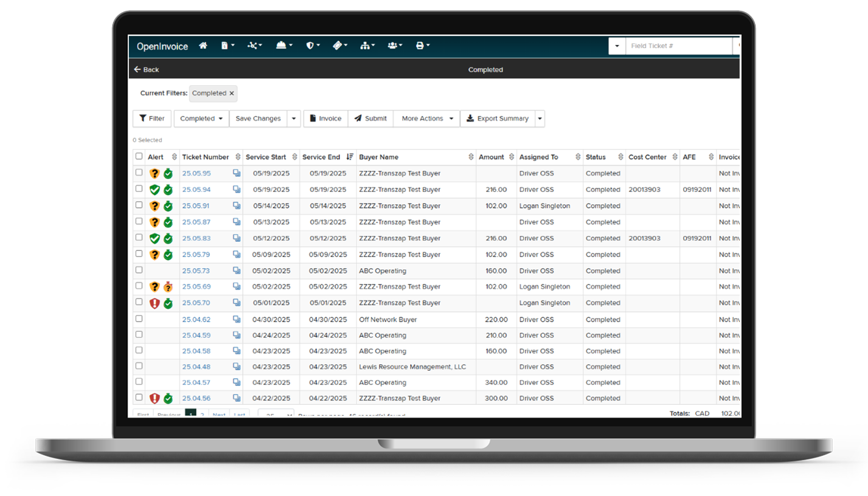Toggle the select-all checkbox in table header
This screenshot has height=496, width=868.
point(139,156)
